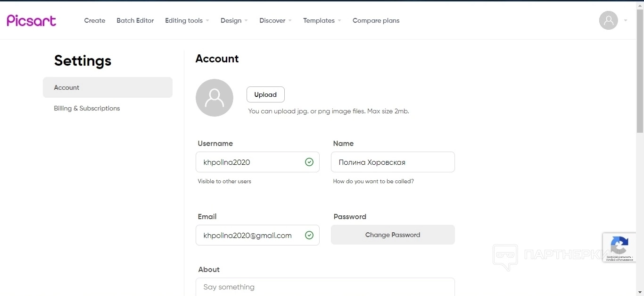The image size is (644, 296).
Task: Expand the Design menu dropdown
Action: tap(234, 20)
